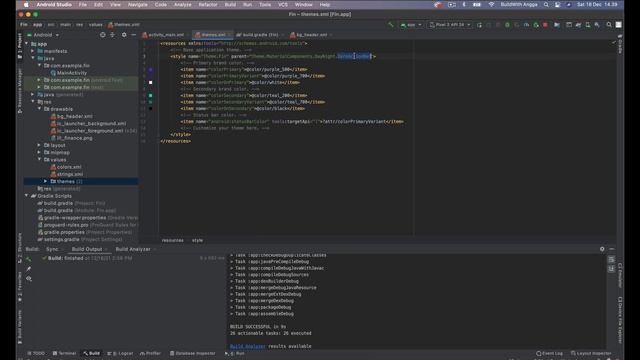Open the Profile app toolbar icon

526,25
